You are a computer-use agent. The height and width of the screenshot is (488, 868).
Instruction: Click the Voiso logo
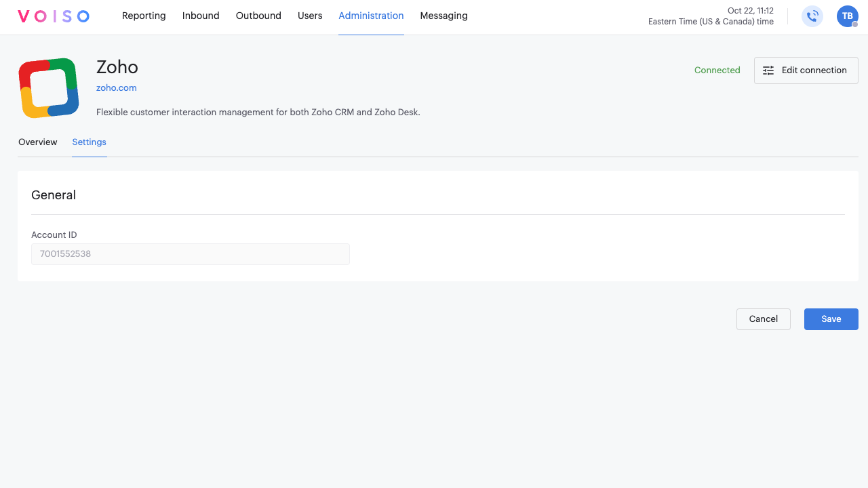click(54, 16)
